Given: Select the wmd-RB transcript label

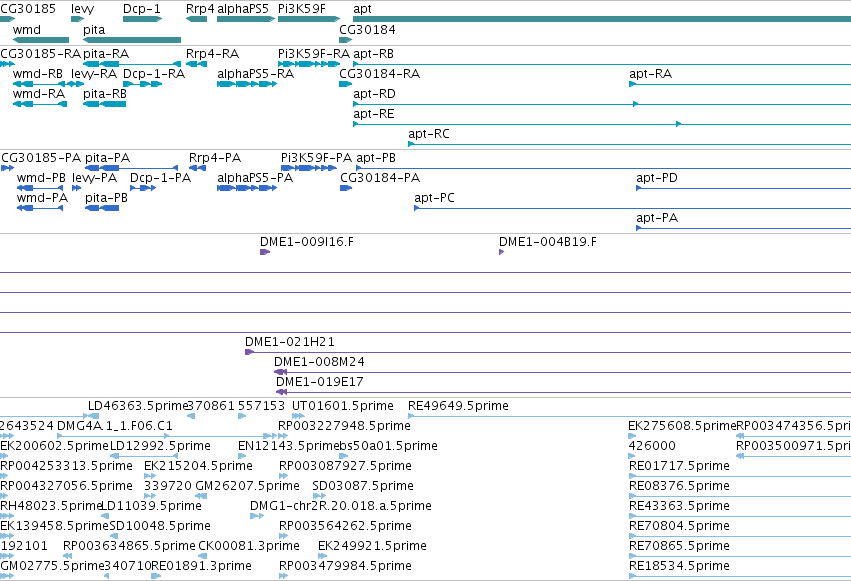Looking at the screenshot, I should tap(38, 74).
